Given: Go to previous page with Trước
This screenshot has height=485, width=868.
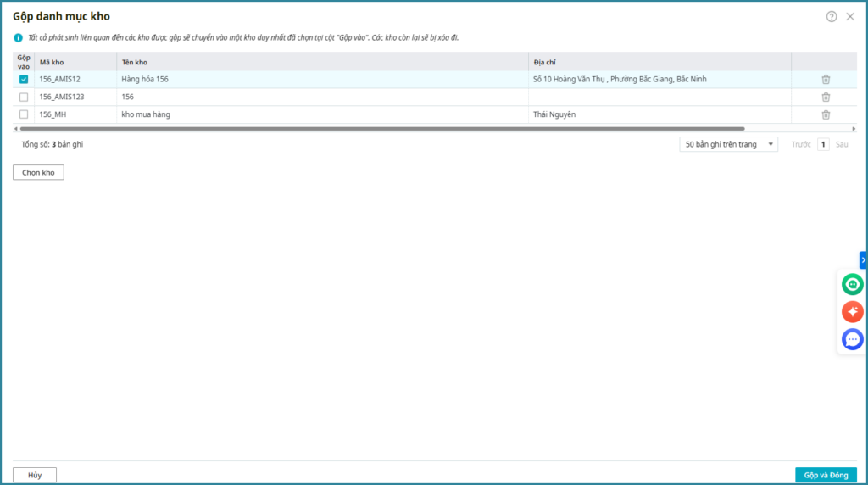Looking at the screenshot, I should point(801,144).
